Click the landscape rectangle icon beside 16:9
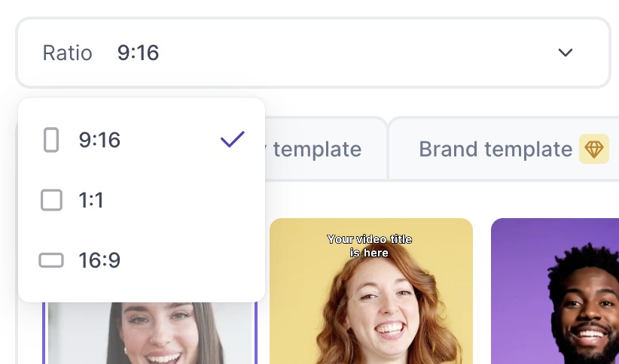Viewport: 619px width, 364px height. (51, 260)
